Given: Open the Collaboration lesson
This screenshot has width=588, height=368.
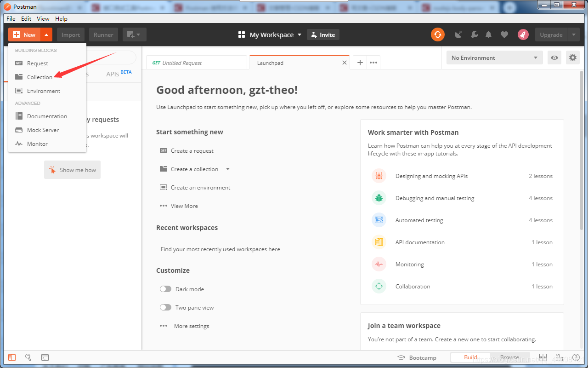Looking at the screenshot, I should (x=462, y=287).
